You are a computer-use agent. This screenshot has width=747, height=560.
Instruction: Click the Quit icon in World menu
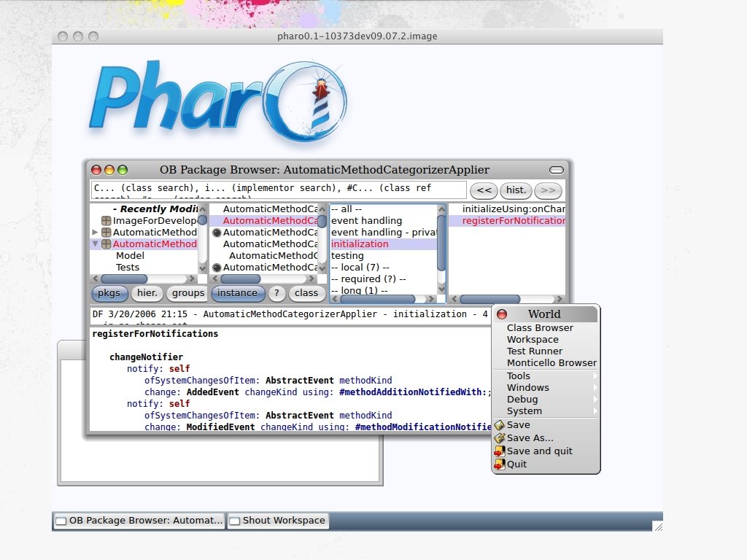click(499, 464)
